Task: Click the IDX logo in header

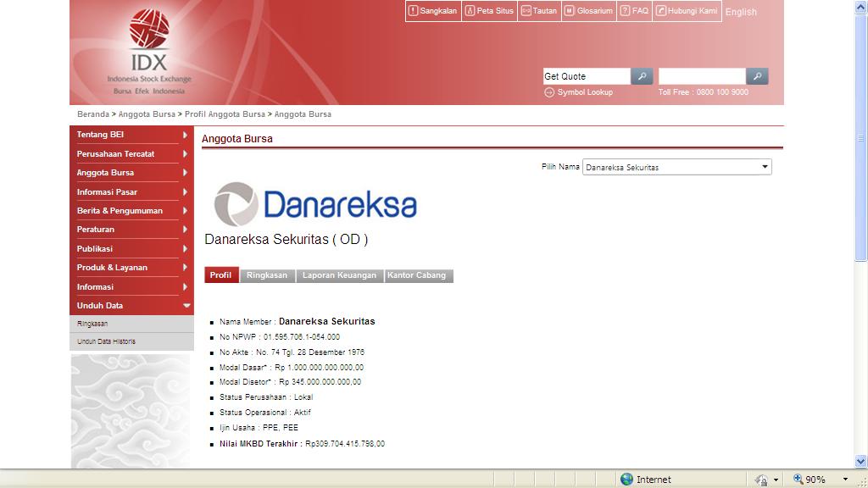Action: click(x=149, y=52)
